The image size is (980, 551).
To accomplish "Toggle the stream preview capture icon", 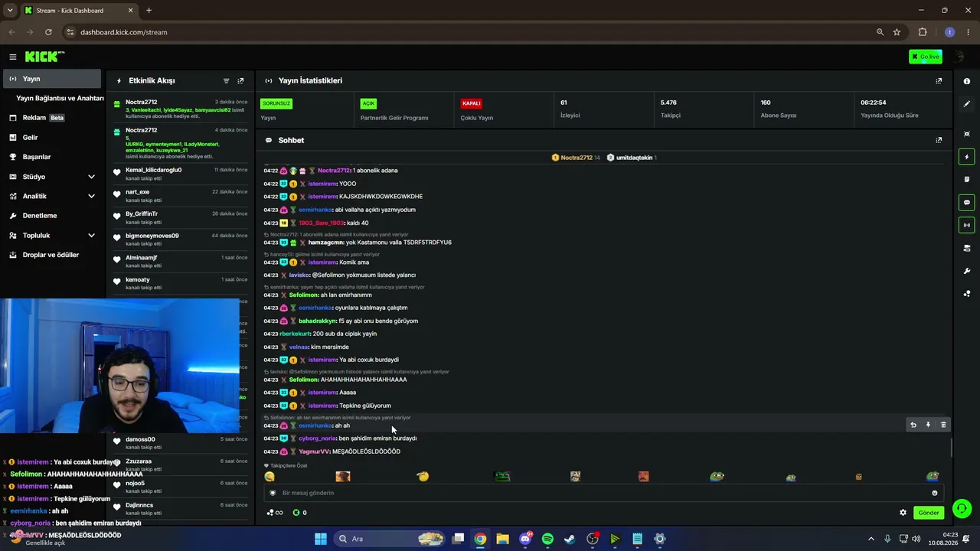I will click(967, 134).
